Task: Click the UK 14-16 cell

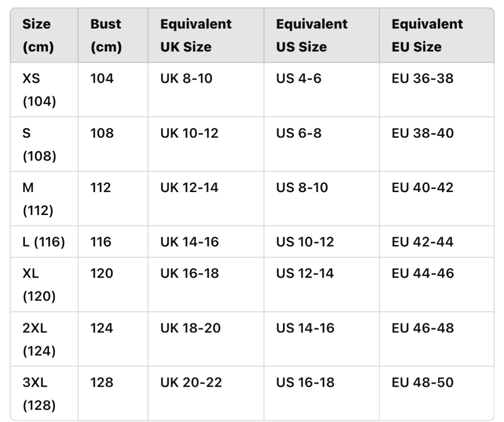Action: click(189, 242)
